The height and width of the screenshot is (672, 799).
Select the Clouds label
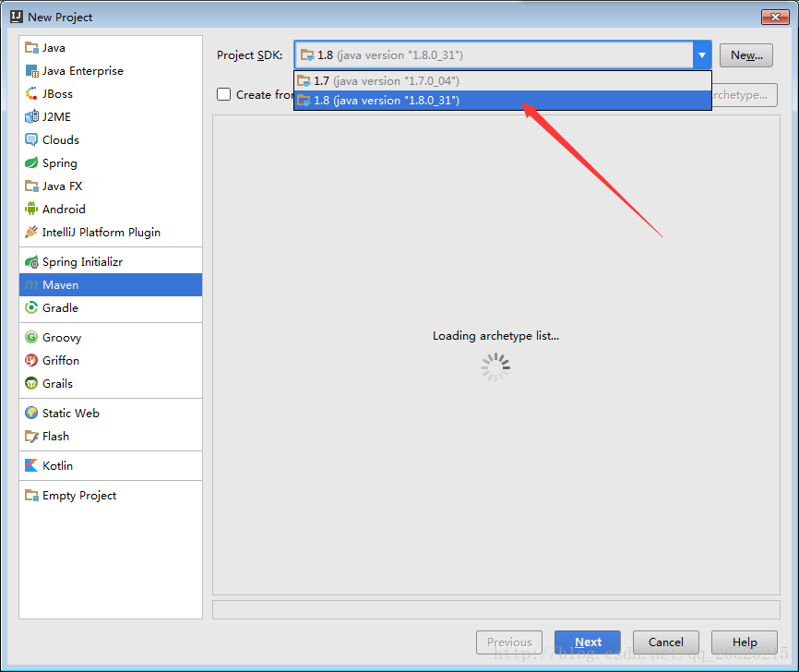[x=61, y=139]
